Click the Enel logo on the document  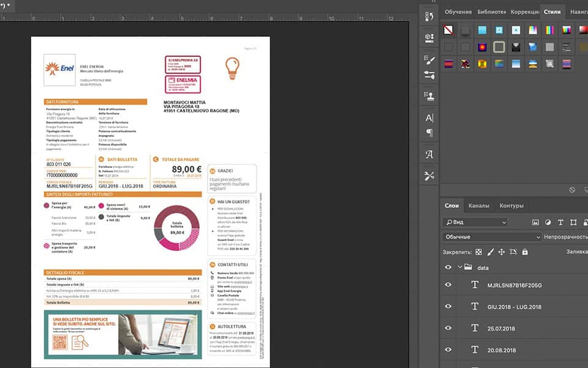(59, 69)
